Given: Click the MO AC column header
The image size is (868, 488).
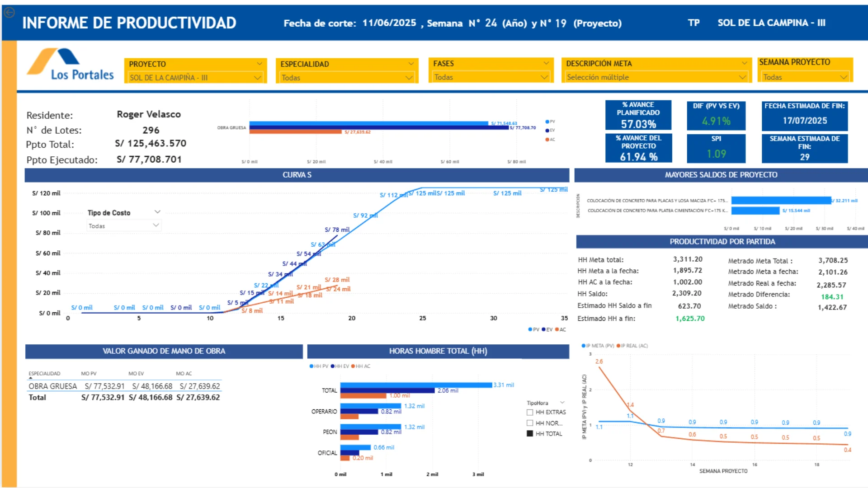Looking at the screenshot, I should 184,374.
